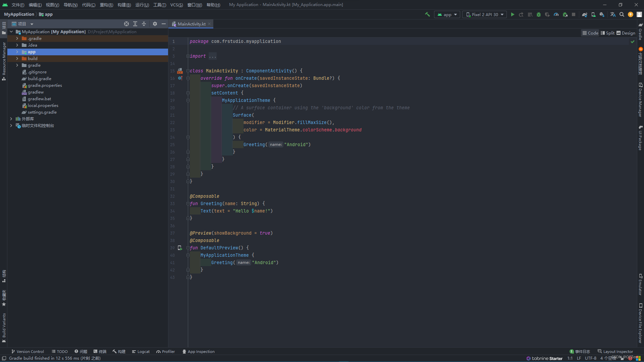
Task: Click the Translate icon in toolbar
Action: (x=613, y=14)
